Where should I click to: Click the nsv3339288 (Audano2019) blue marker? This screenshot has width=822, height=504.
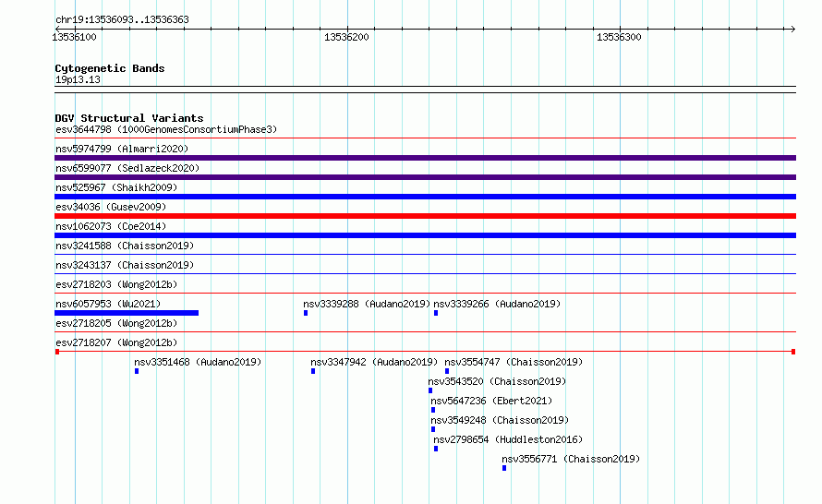pyautogui.click(x=306, y=313)
